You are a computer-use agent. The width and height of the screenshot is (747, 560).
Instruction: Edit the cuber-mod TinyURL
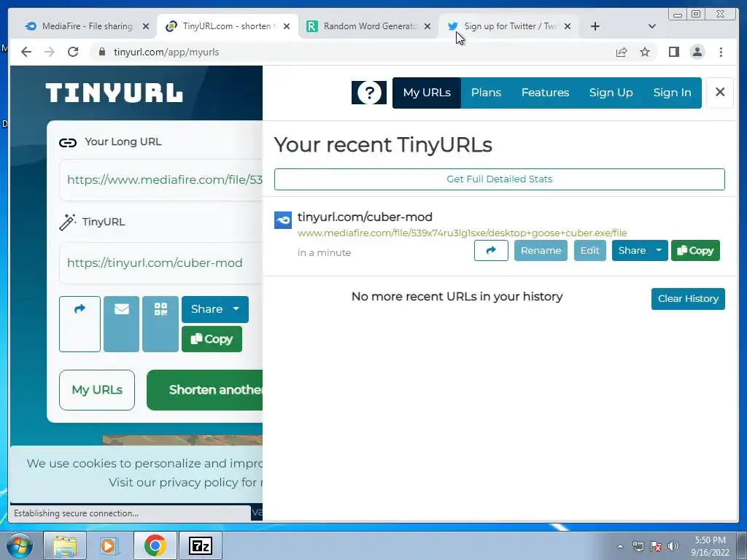[589, 251]
